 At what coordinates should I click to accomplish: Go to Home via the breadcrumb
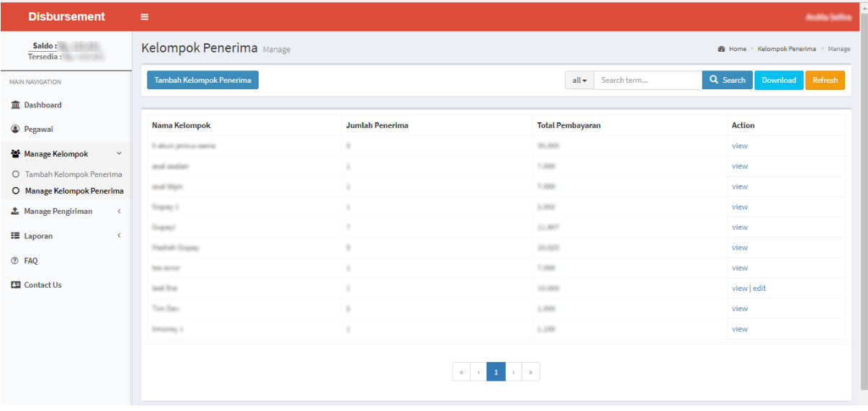click(737, 49)
